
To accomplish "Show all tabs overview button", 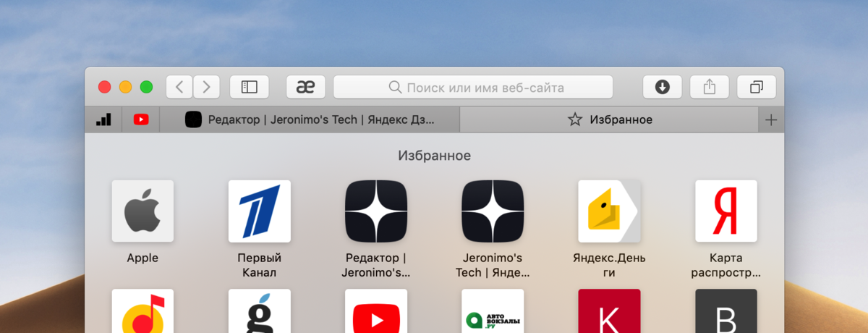I will pos(756,87).
